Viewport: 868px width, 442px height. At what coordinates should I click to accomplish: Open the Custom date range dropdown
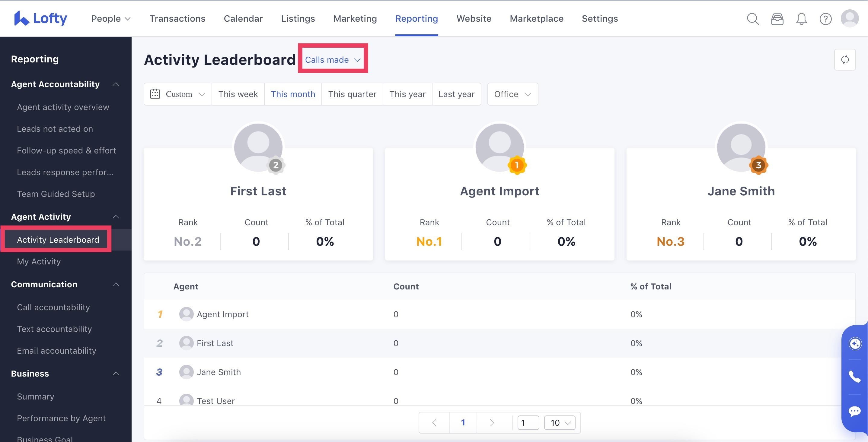tap(177, 94)
